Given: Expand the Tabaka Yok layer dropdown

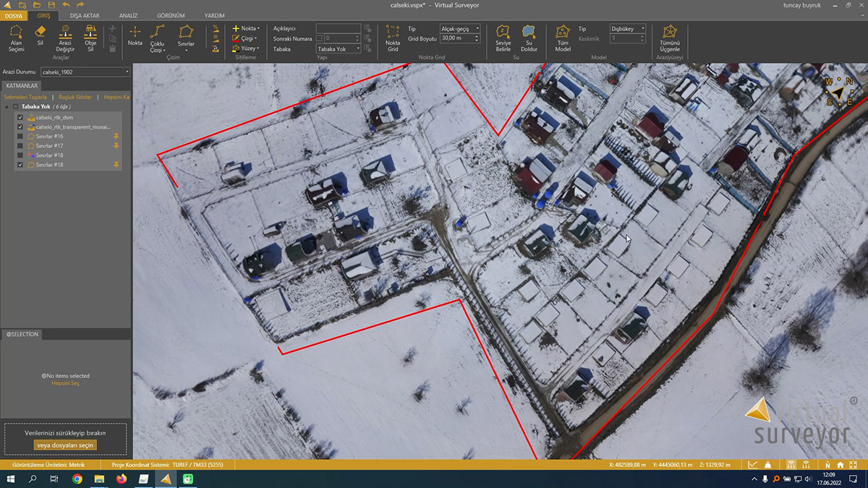Looking at the screenshot, I should coord(339,49).
